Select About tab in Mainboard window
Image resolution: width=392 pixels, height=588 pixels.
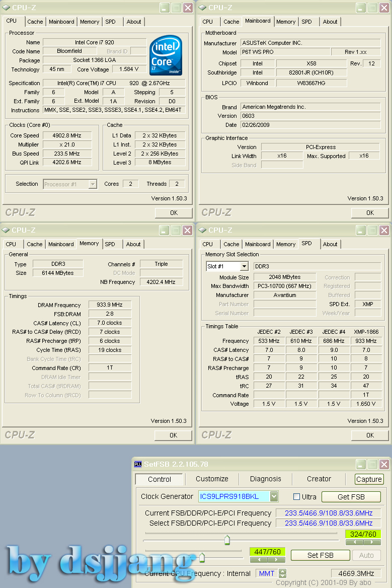coord(330,22)
